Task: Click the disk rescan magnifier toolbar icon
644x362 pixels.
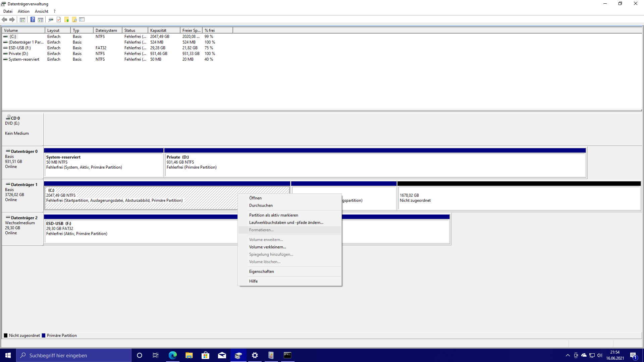Action: click(51, 19)
